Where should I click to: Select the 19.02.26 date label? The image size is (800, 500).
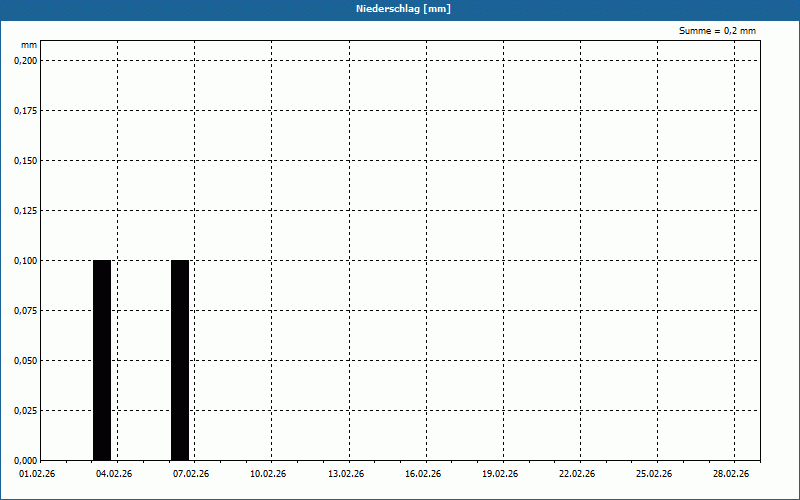[500, 474]
